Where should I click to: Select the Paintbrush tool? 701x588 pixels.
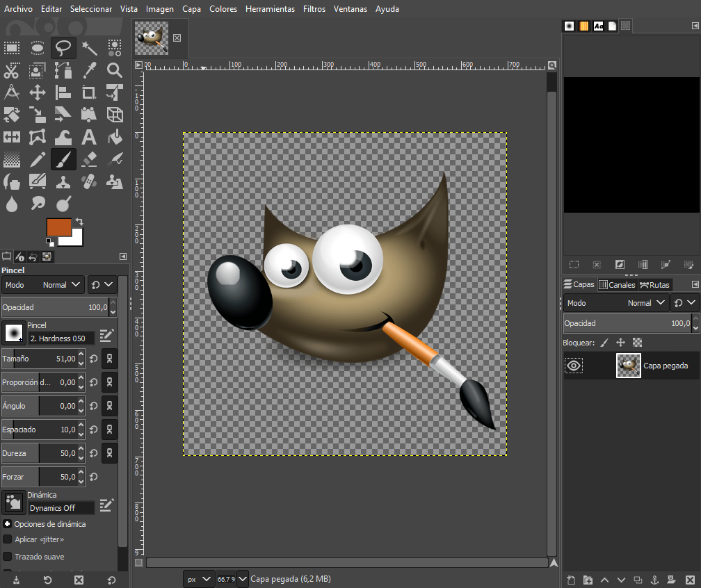(x=63, y=160)
